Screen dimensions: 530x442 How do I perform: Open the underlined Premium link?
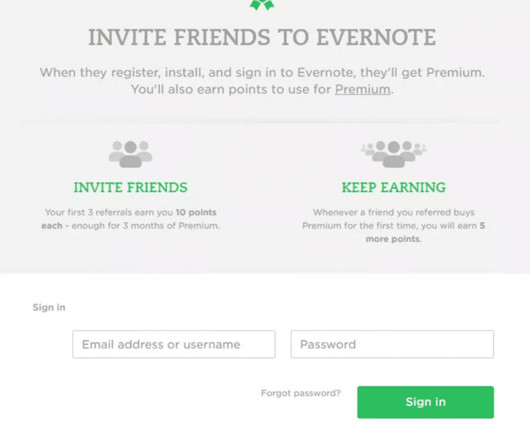tap(362, 90)
